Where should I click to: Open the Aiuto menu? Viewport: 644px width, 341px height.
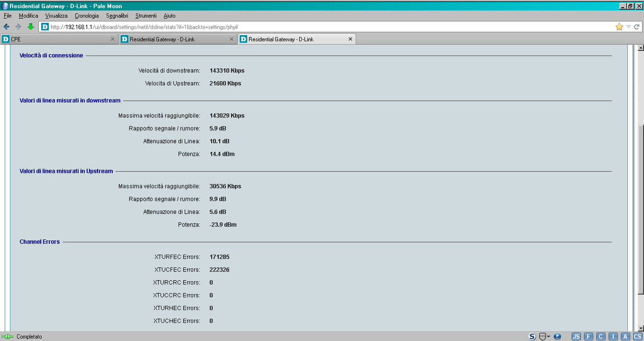click(170, 16)
